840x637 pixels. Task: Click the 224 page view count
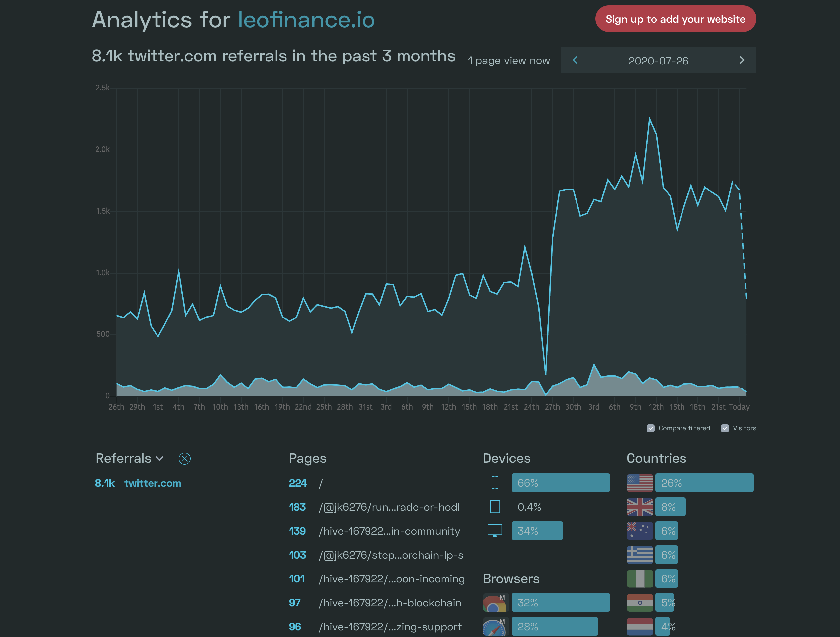[298, 483]
